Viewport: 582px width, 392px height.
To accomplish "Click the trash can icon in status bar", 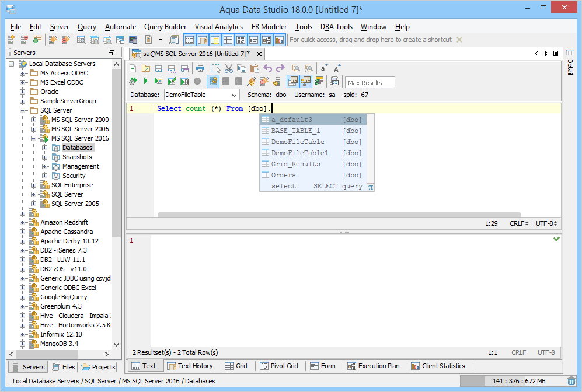I will 571,381.
